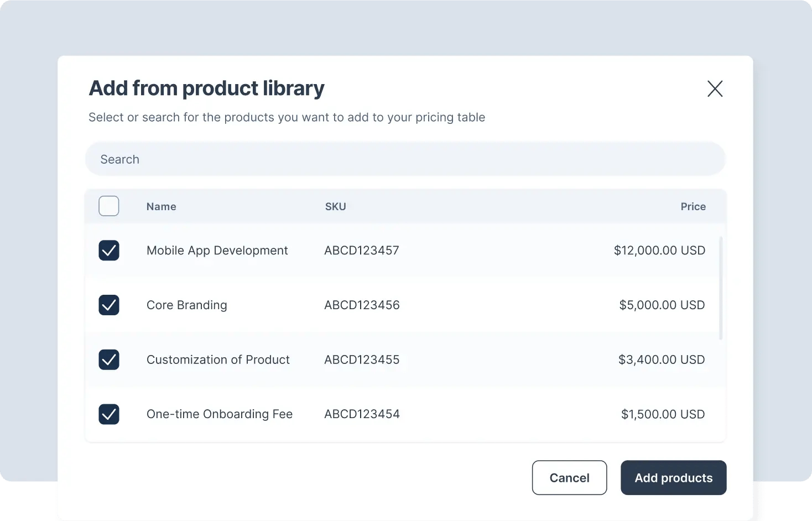Click the One-time Onboarding Fee name
The width and height of the screenshot is (812, 521).
click(x=219, y=414)
